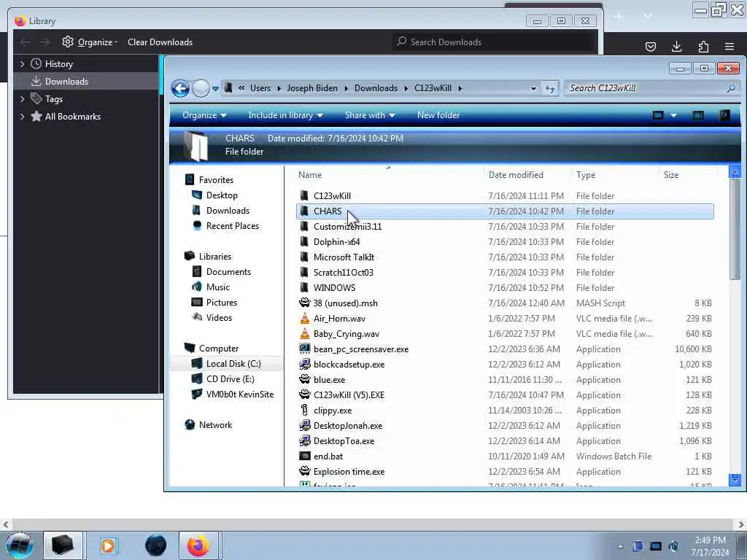This screenshot has height=560, width=747.
Task: Select the WINDOWS folder
Action: [334, 287]
